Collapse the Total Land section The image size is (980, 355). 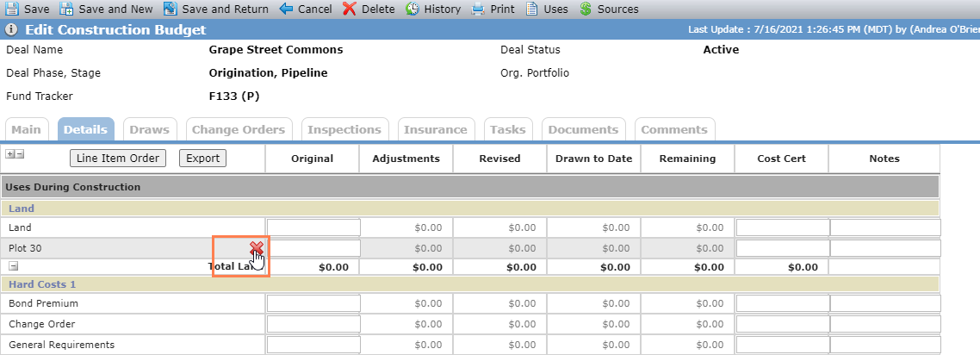(13, 265)
